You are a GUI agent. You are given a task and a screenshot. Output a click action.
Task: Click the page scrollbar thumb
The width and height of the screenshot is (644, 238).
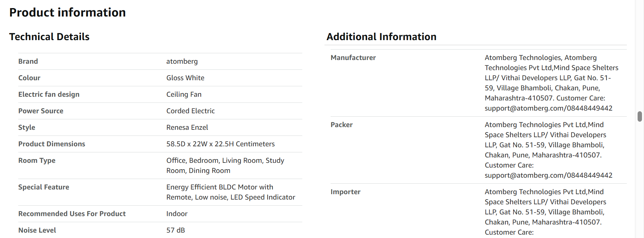click(x=639, y=116)
